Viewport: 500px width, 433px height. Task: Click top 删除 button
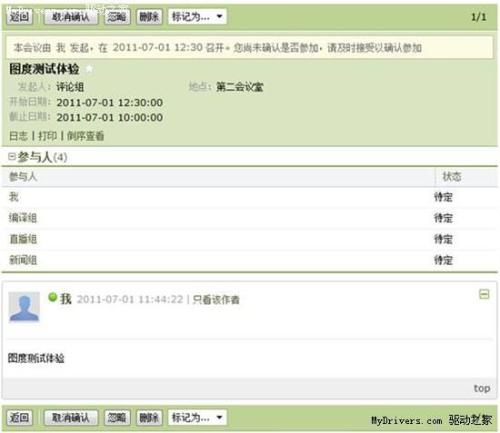[149, 17]
